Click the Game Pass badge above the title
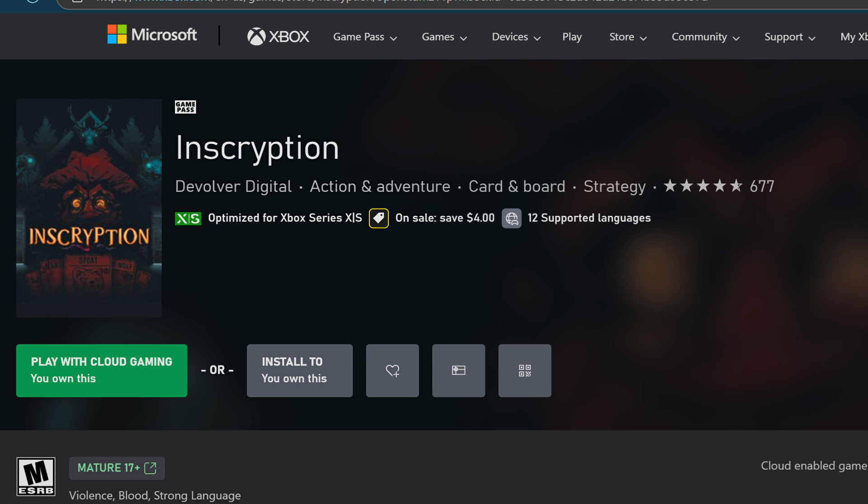Image resolution: width=868 pixels, height=504 pixels. pos(185,107)
